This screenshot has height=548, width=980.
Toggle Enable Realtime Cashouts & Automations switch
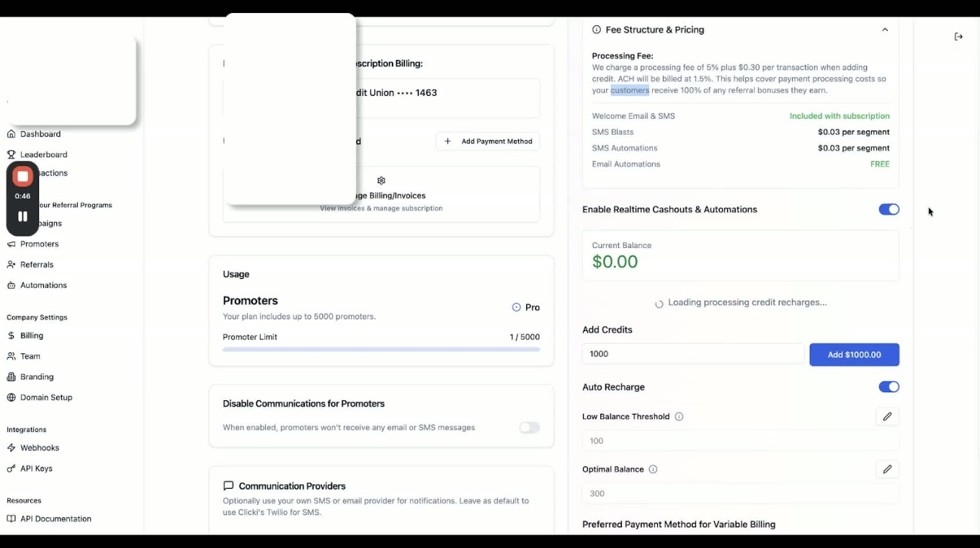click(x=888, y=210)
